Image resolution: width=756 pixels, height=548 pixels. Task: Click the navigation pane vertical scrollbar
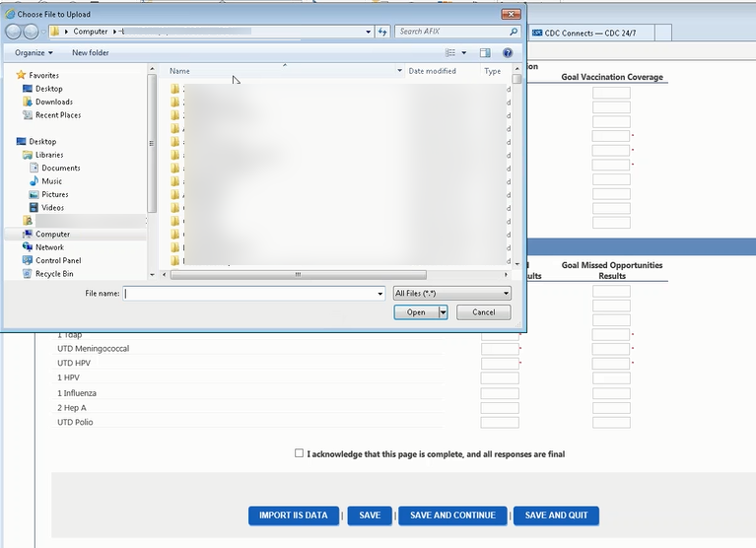click(152, 143)
